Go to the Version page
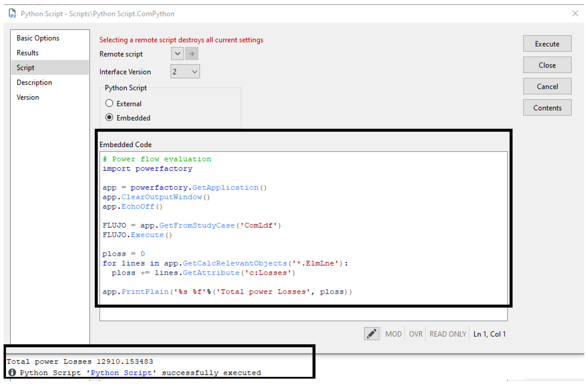 click(28, 97)
